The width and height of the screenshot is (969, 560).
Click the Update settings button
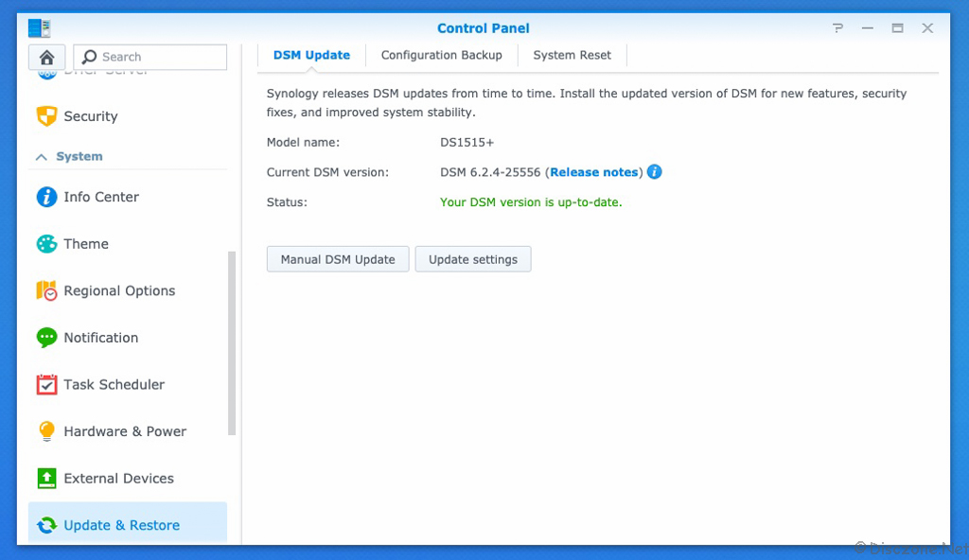pos(473,259)
